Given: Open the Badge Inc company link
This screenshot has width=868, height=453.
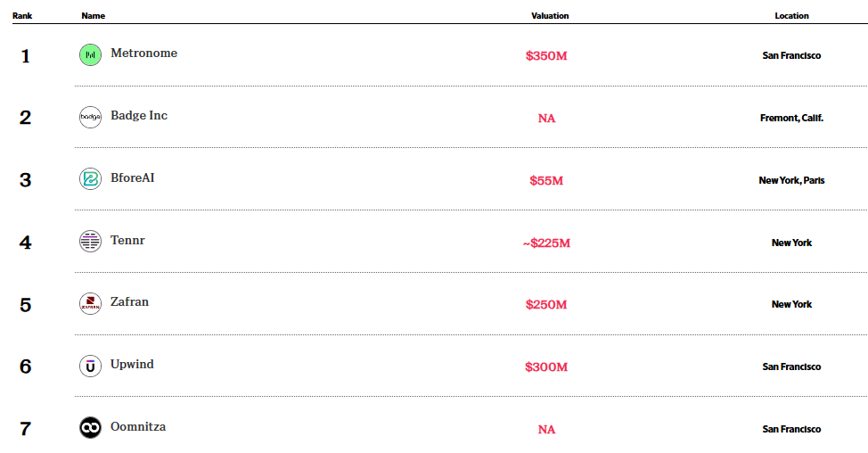Looking at the screenshot, I should [x=139, y=116].
